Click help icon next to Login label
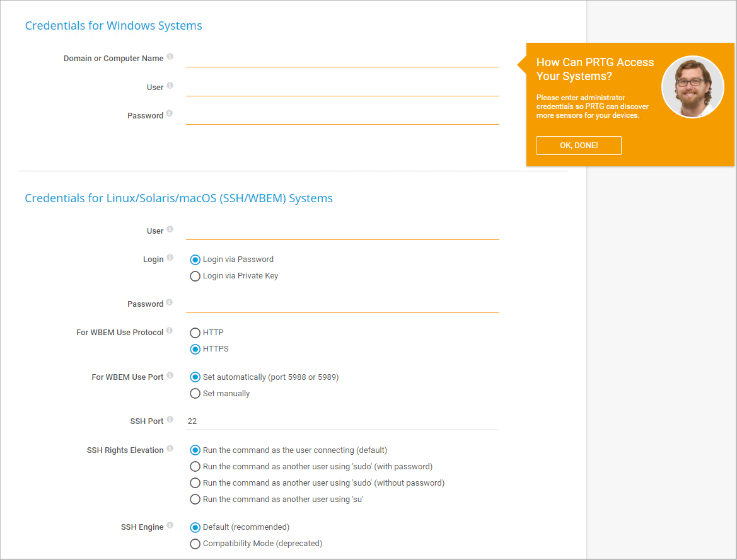Image resolution: width=737 pixels, height=560 pixels. tap(170, 258)
